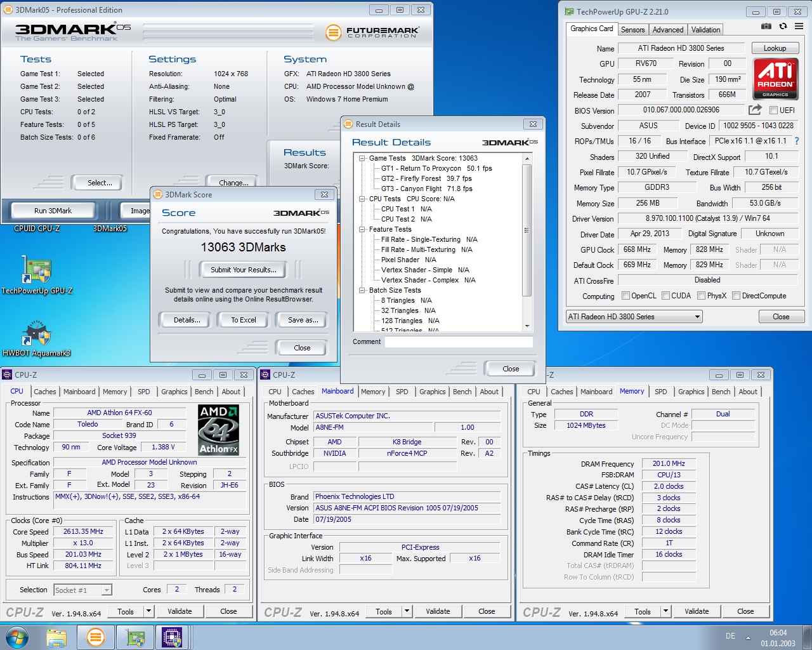Show hidden tray icons arrow
The height and width of the screenshot is (650, 812).
coord(748,637)
